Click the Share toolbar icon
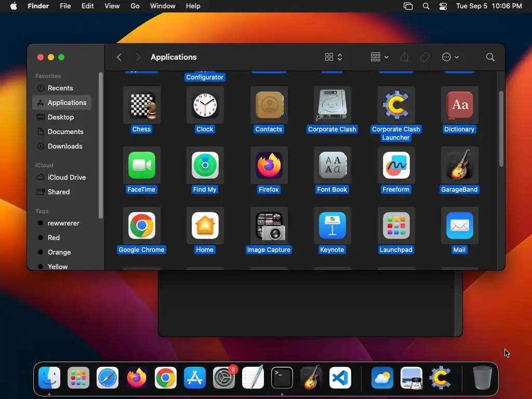This screenshot has height=399, width=532. [x=404, y=57]
